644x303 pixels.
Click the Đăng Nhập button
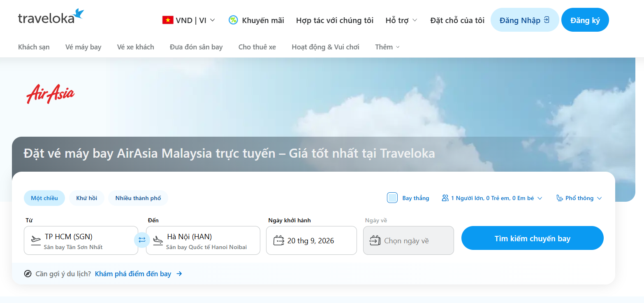coord(525,20)
